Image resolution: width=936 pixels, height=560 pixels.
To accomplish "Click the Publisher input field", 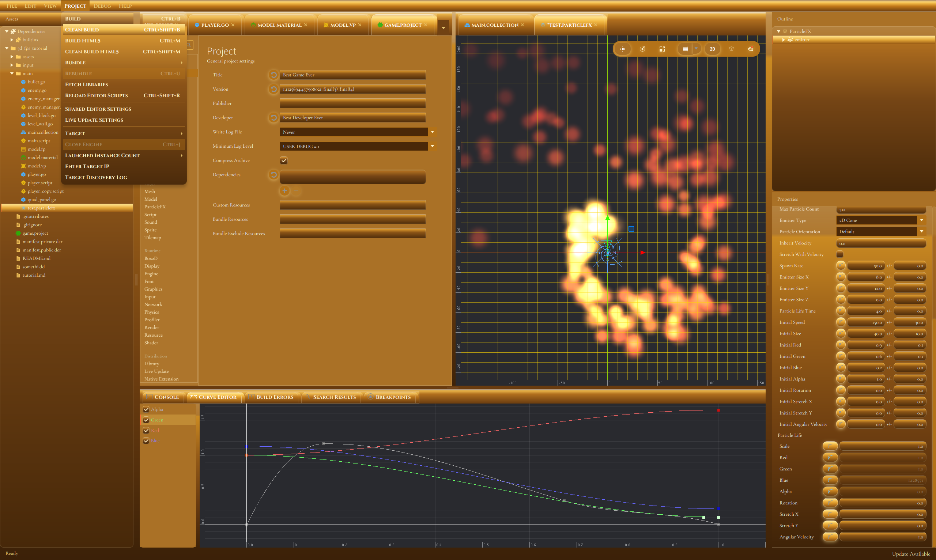I will pos(352,103).
